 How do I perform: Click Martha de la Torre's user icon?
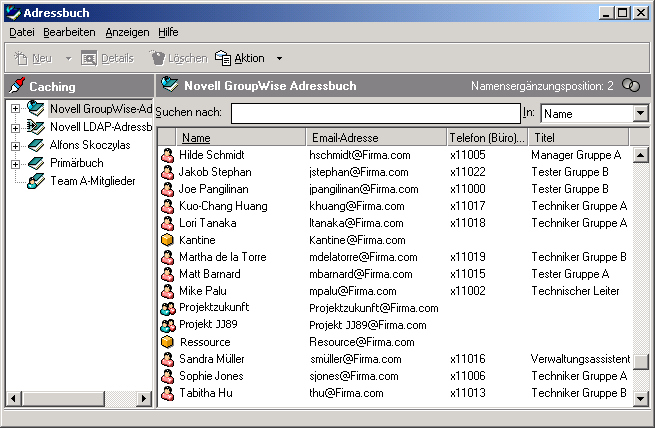pos(168,257)
